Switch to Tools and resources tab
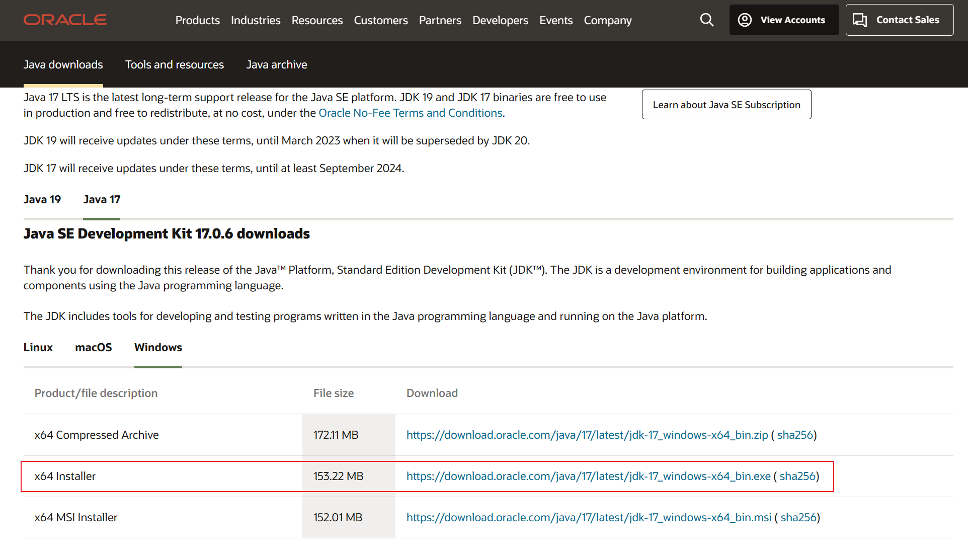Viewport: 968px width, 560px height. tap(174, 64)
